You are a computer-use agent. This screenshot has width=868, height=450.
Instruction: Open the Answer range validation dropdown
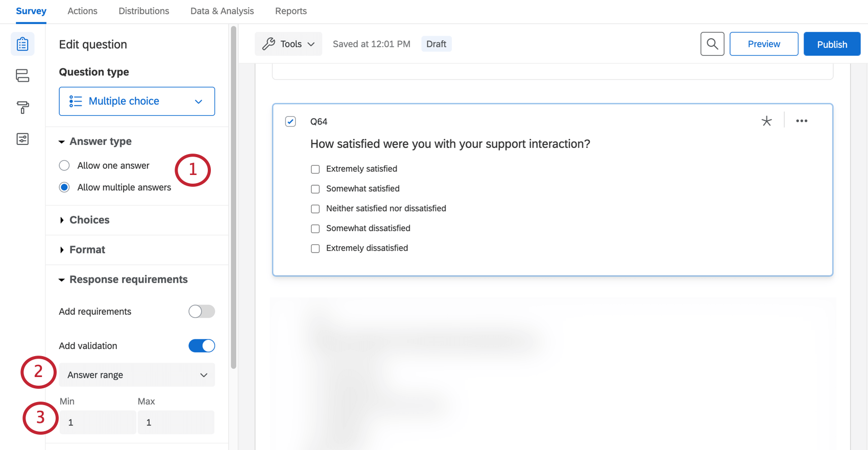[x=137, y=375]
